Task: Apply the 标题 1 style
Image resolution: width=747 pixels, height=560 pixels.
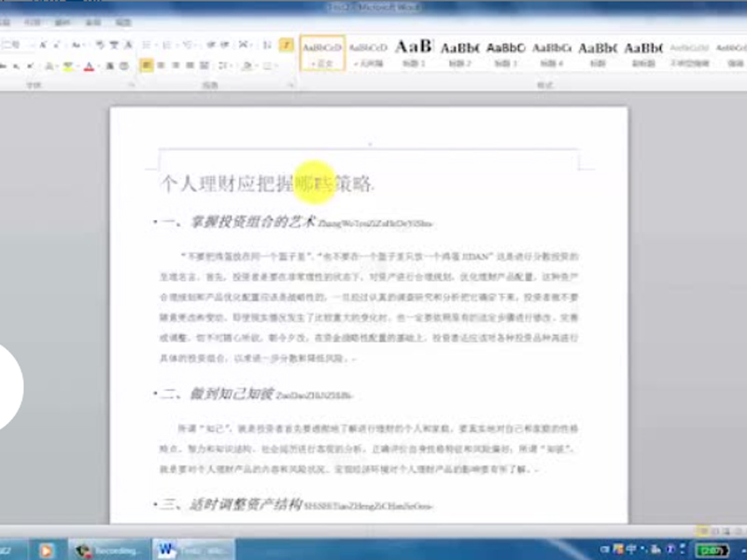Action: [414, 53]
